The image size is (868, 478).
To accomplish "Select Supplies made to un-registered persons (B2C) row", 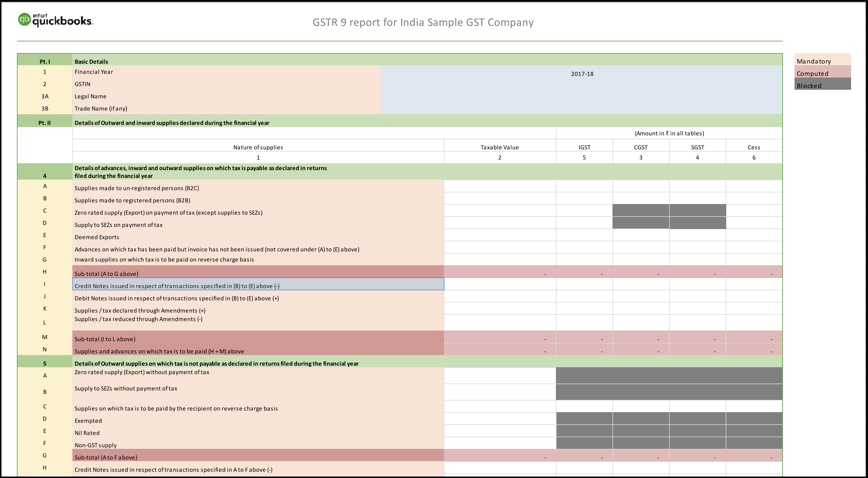I will pos(258,186).
